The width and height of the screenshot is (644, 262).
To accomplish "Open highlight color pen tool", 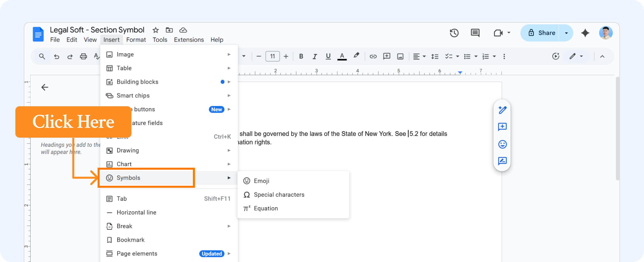I will [x=356, y=56].
